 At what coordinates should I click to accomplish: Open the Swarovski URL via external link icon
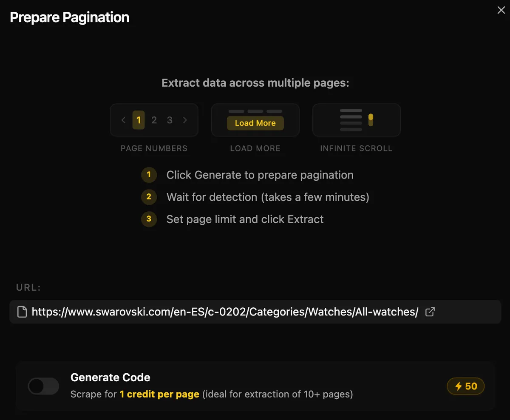430,312
